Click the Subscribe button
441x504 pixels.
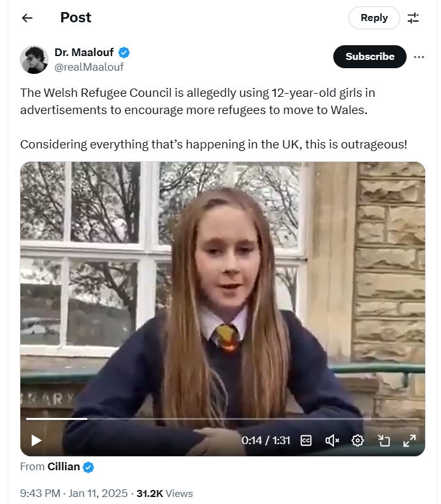(x=370, y=57)
